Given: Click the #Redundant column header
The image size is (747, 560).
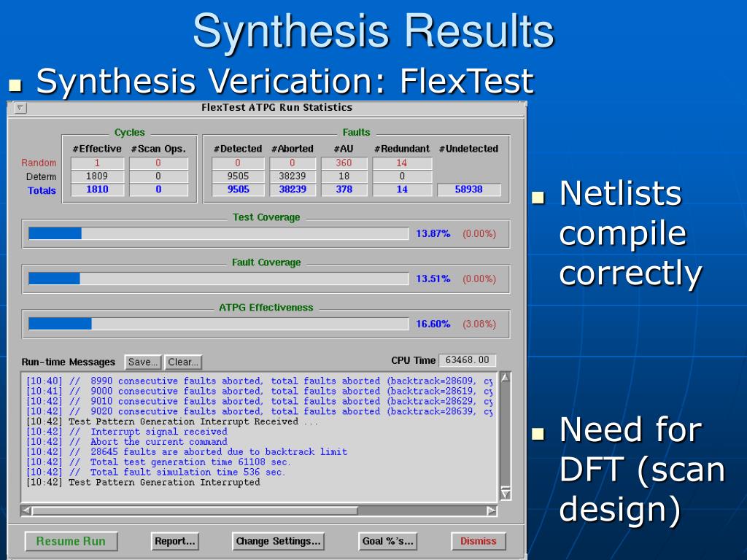Looking at the screenshot, I should pyautogui.click(x=402, y=149).
